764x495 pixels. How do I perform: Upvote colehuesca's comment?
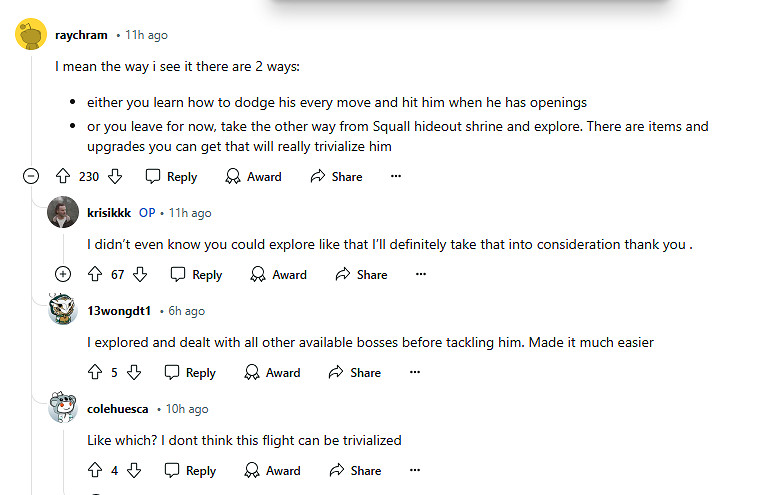96,470
